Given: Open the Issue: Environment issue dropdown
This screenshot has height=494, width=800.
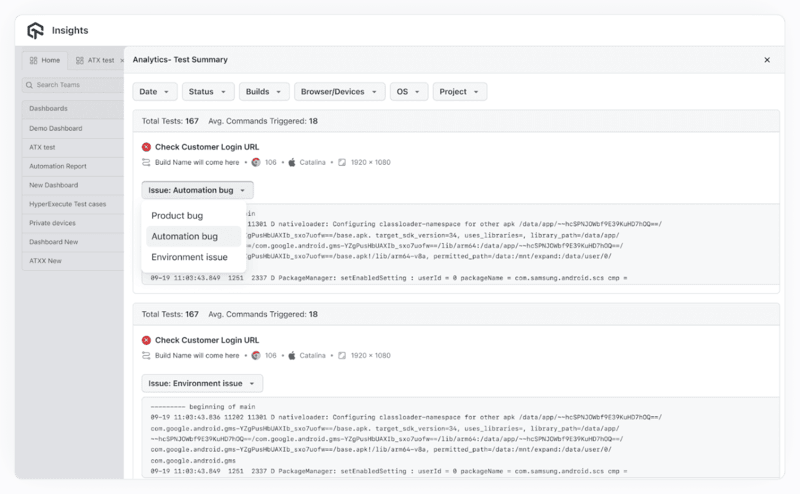Looking at the screenshot, I should (202, 384).
